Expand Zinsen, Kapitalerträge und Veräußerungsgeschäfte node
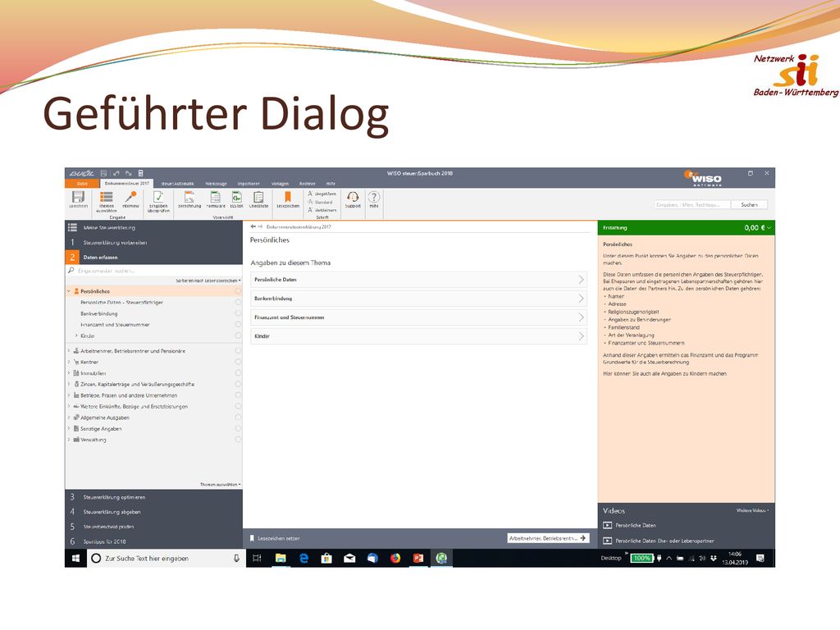The width and height of the screenshot is (840, 630). coord(69,384)
